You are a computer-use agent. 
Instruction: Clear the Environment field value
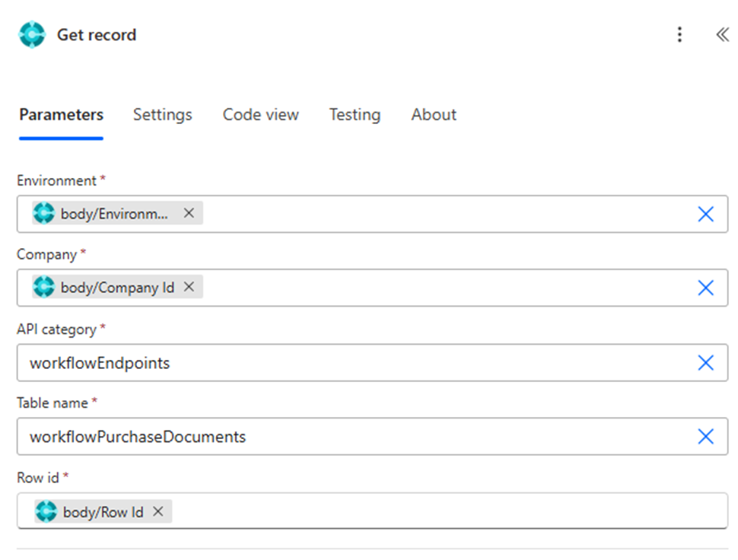(x=705, y=214)
